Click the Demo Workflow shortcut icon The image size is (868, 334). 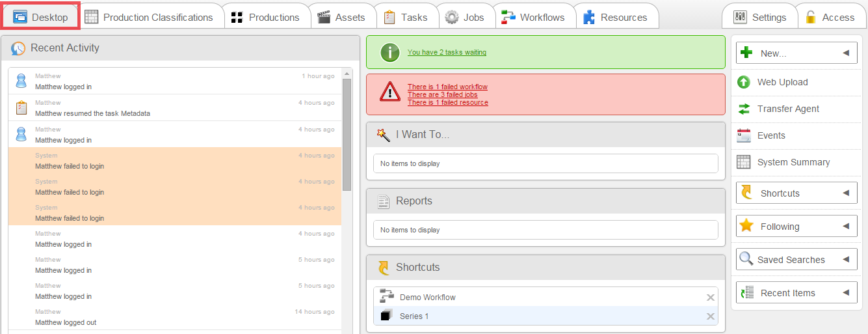[387, 297]
